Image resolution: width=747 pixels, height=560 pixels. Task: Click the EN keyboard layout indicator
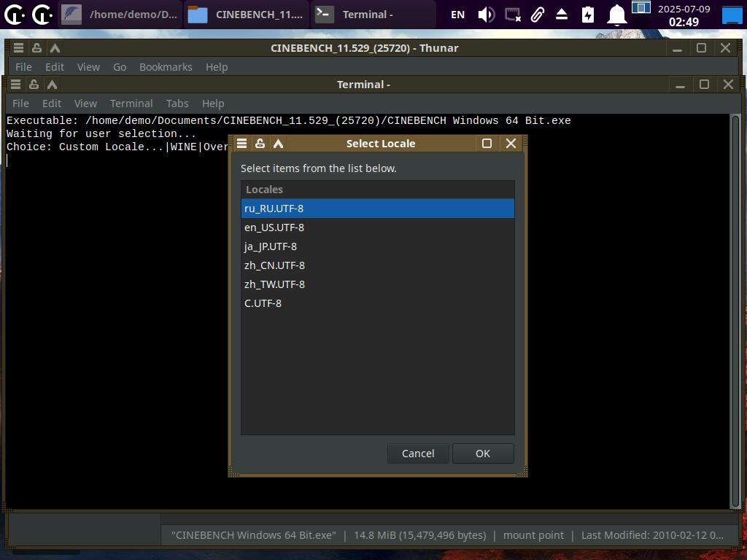(x=457, y=15)
